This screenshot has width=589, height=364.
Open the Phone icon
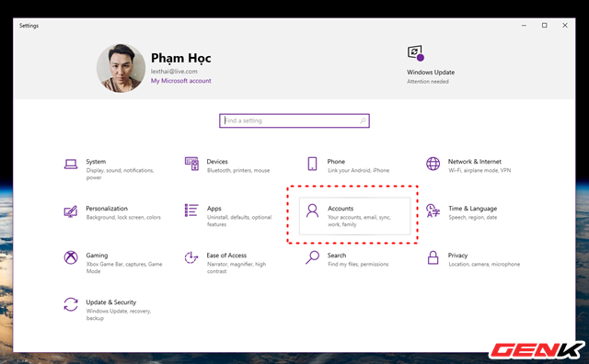[312, 164]
